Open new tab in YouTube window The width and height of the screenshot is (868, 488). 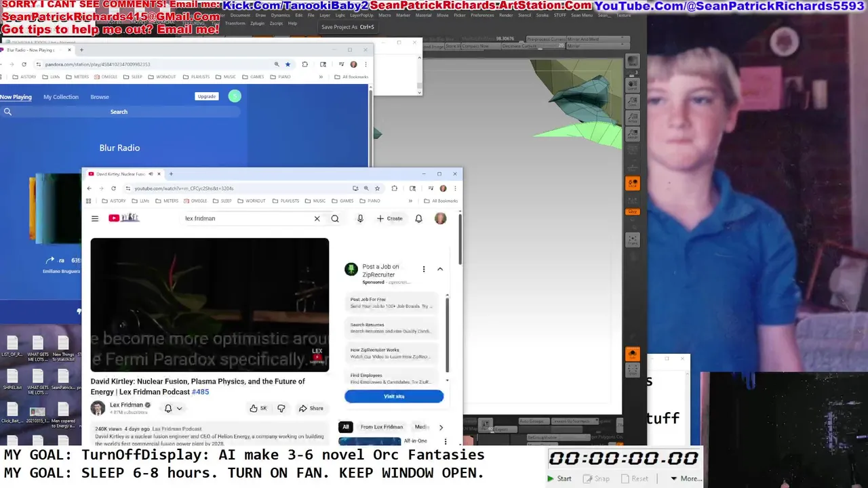pos(171,174)
